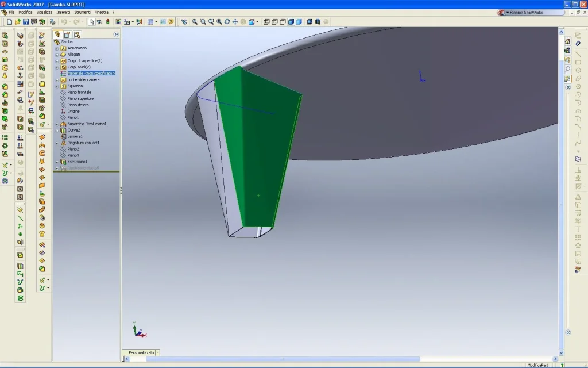The height and width of the screenshot is (368, 588).
Task: Expand the Allegati tree node
Action: (x=57, y=55)
